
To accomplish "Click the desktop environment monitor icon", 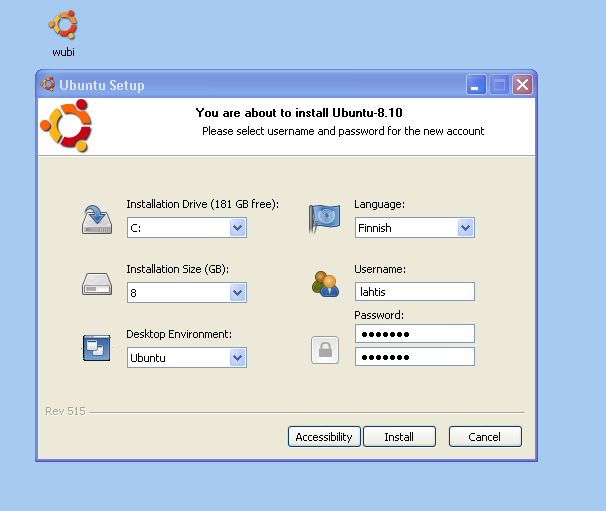I will (96, 348).
